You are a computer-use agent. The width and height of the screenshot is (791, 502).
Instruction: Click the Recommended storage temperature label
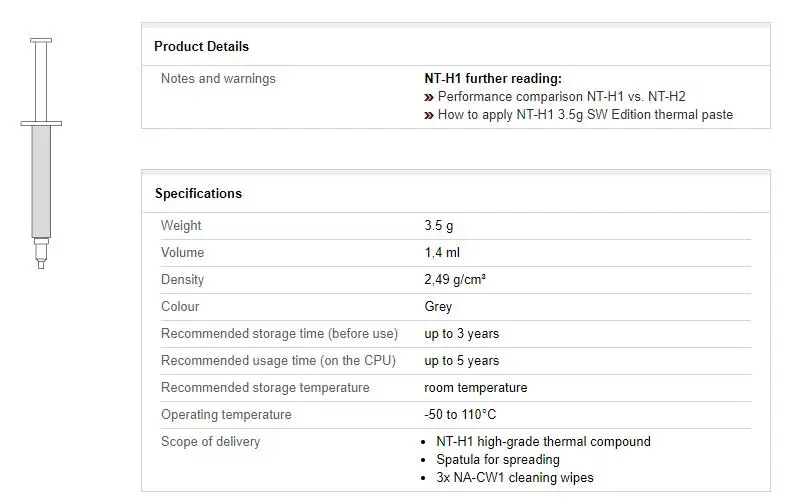pos(265,388)
